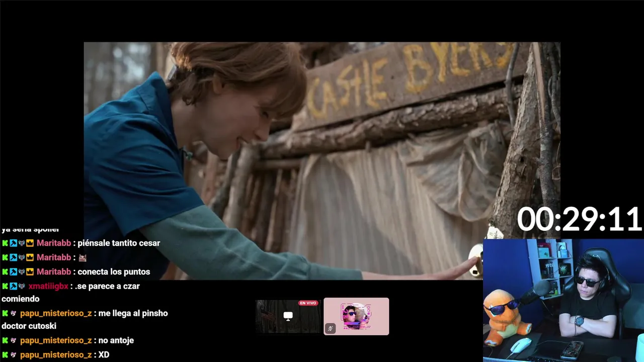Click green Kick badge beside 'piénsale tantito cesar'
The image size is (644, 362).
5,243
